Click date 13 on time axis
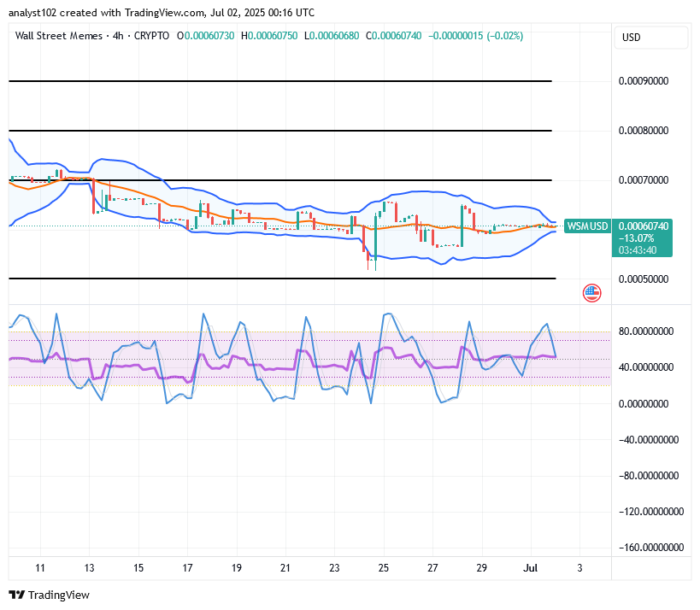Image resolution: width=700 pixels, height=610 pixels. [89, 567]
